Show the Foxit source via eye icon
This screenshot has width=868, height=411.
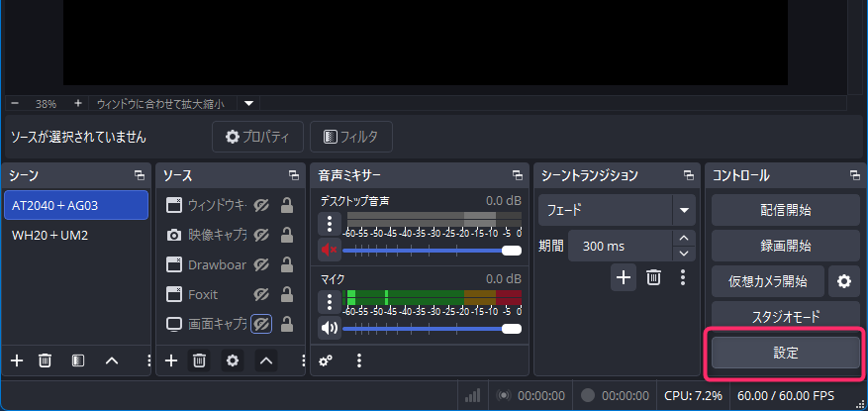click(x=261, y=294)
